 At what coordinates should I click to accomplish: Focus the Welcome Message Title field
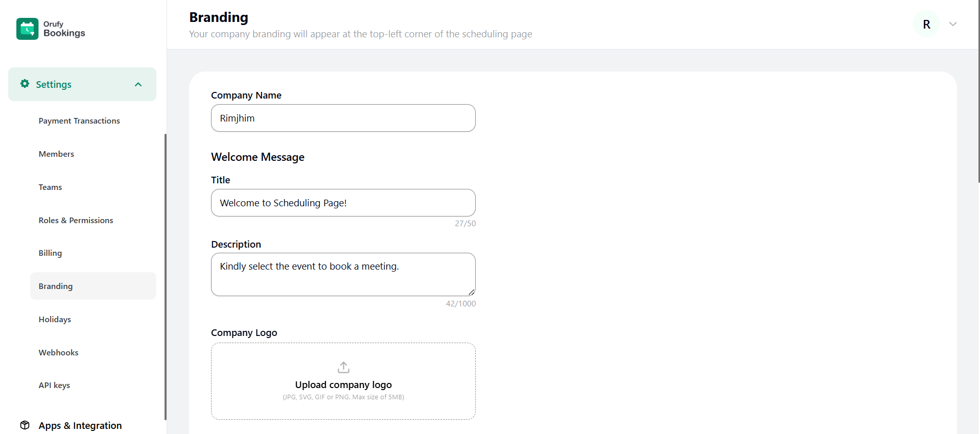point(343,203)
